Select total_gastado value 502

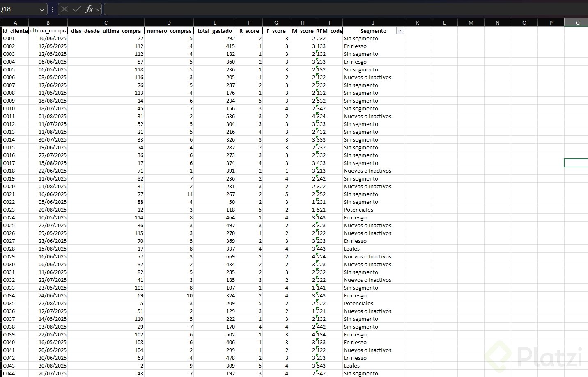point(215,335)
